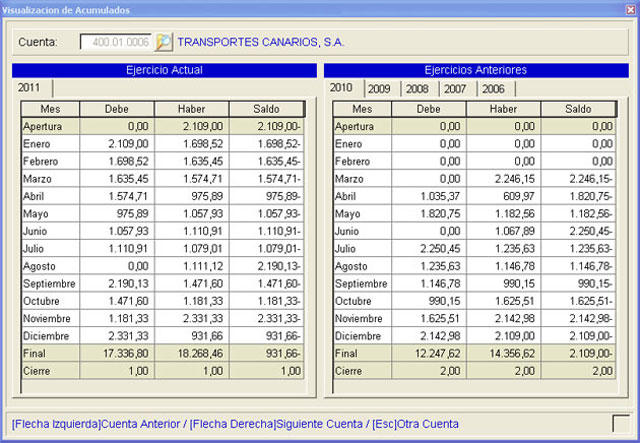Screen dimensions: 640x443
Task: Click the Mes header in Ejercicios Anteriores
Action: [361, 109]
